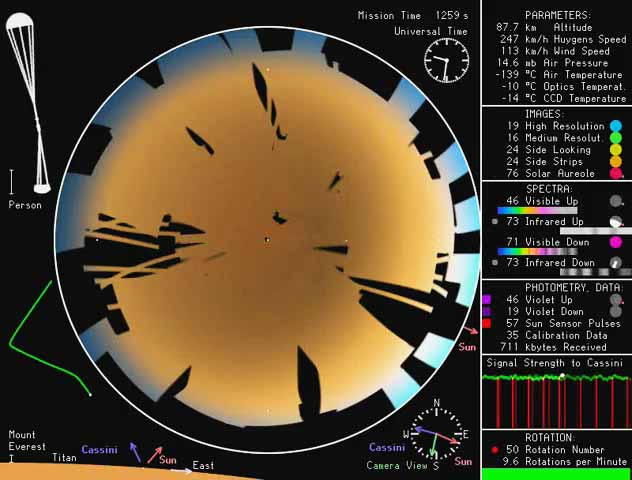
Task: Click the magenta Visible Down indicator circle
Action: [x=615, y=242]
